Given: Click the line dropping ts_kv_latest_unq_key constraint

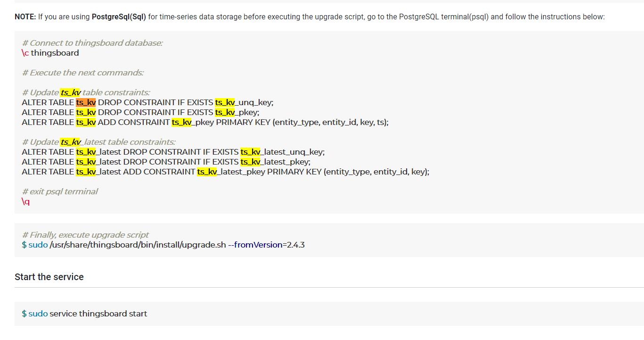Looking at the screenshot, I should point(173,152).
